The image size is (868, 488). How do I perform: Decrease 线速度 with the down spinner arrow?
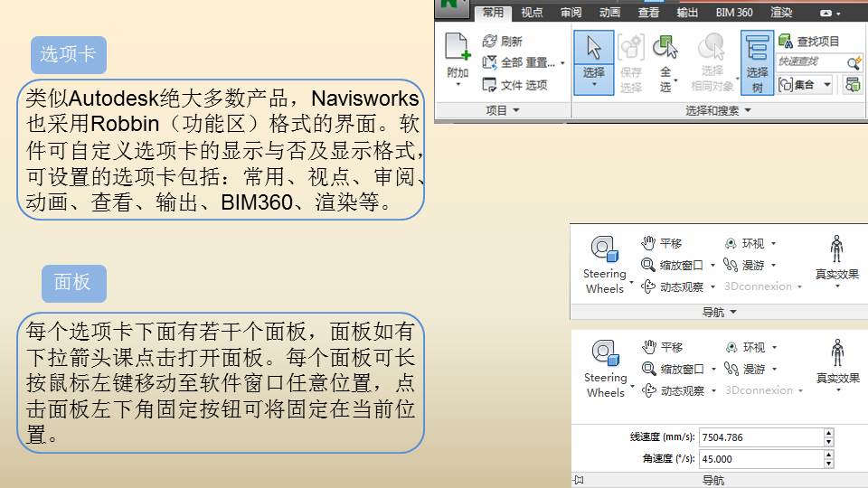pos(829,442)
